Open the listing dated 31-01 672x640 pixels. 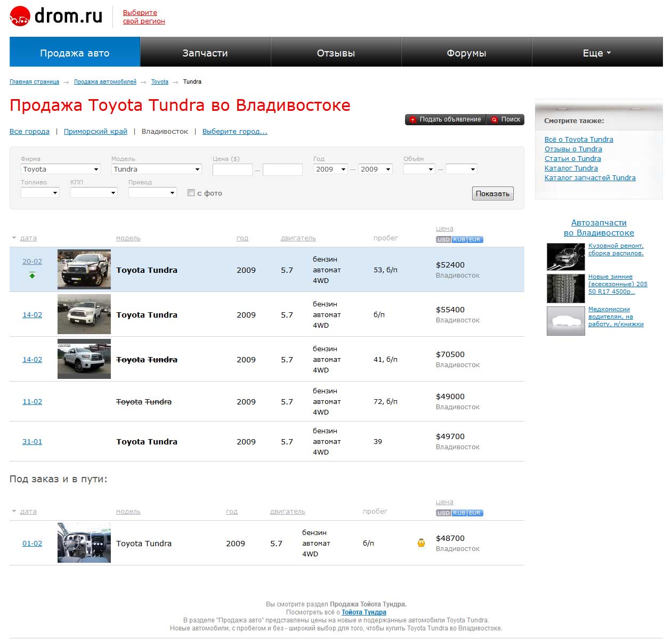(32, 442)
